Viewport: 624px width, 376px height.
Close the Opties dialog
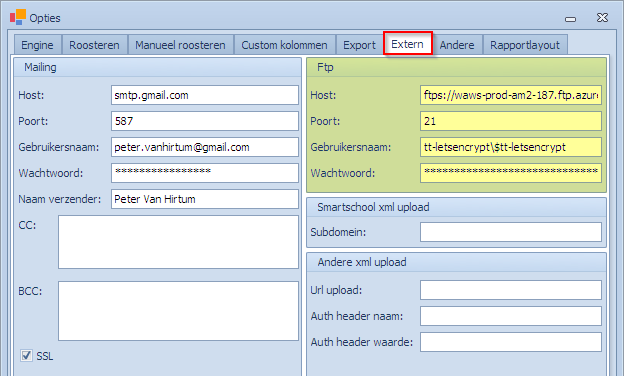(602, 18)
